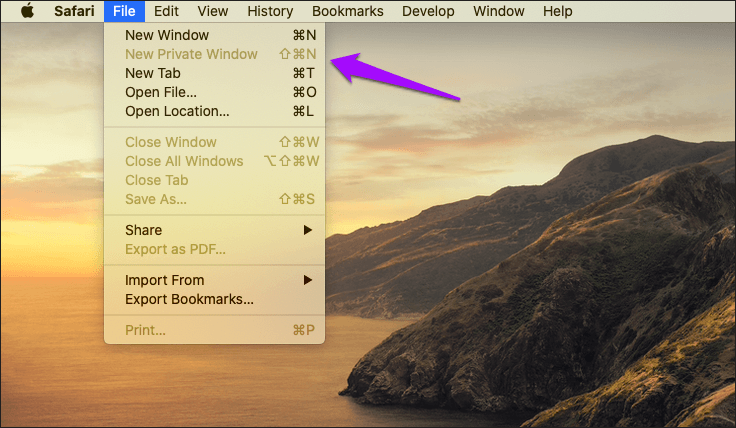
Task: Open the Edit menu
Action: 167,11
